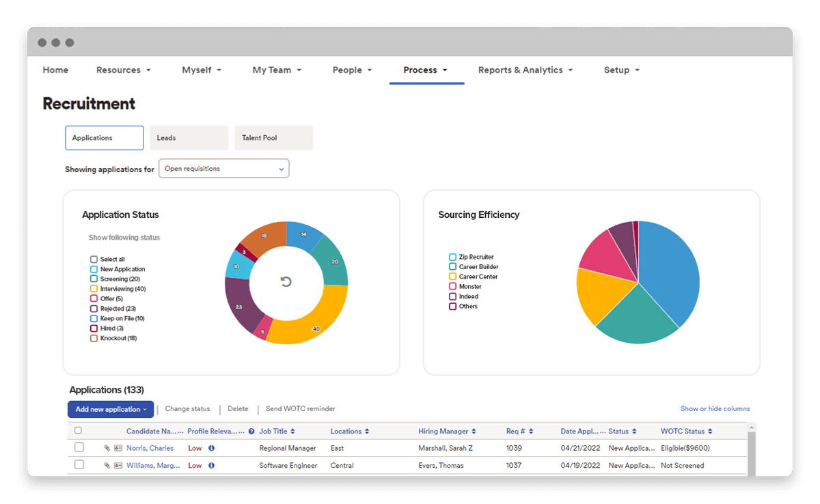Open the contact card icon beside Williams, Marg...
Image resolution: width=820 pixels, height=504 pixels.
pos(118,464)
